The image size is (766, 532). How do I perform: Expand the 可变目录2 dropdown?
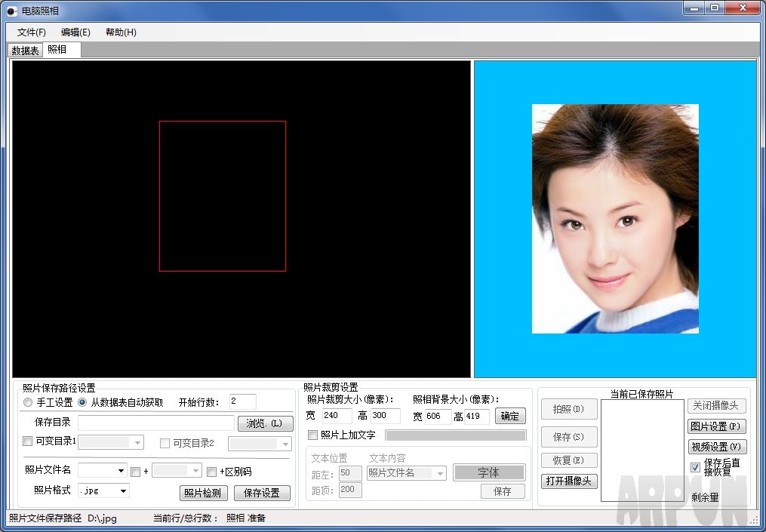tap(286, 444)
